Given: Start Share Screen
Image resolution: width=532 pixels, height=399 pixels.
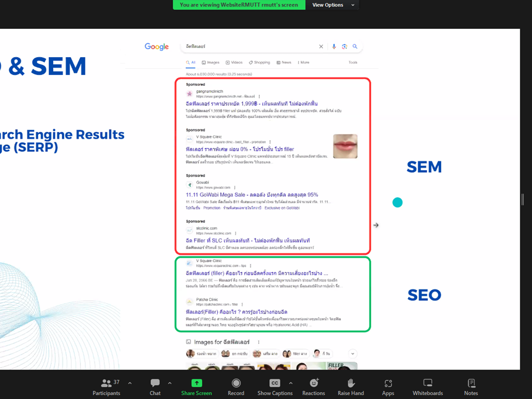Looking at the screenshot, I should pyautogui.click(x=196, y=387).
